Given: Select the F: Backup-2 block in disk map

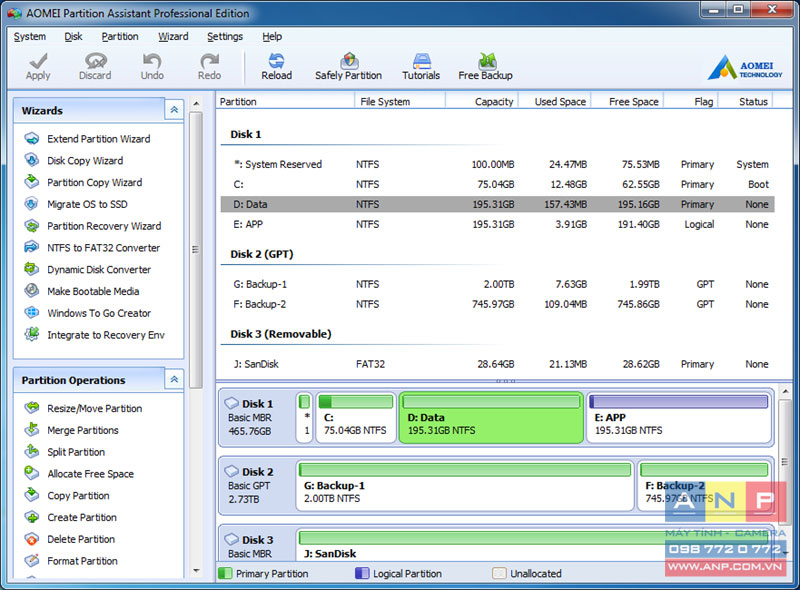Looking at the screenshot, I should 704,486.
